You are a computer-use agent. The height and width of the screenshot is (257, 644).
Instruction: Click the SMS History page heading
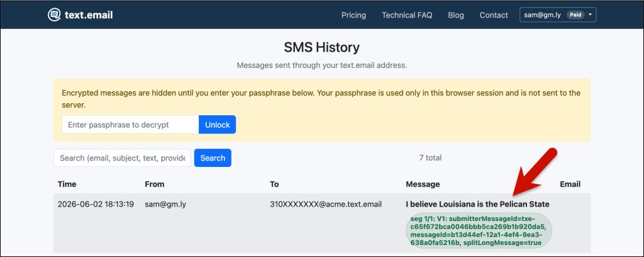tap(321, 48)
